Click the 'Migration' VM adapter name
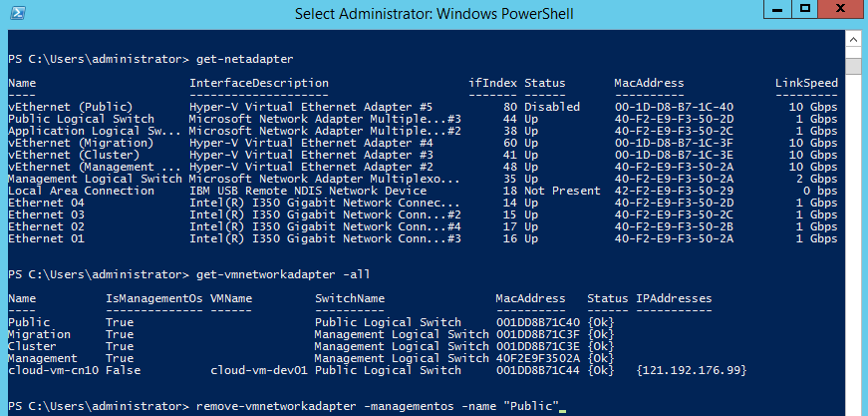Screen dimensions: 868x416 point(39,334)
